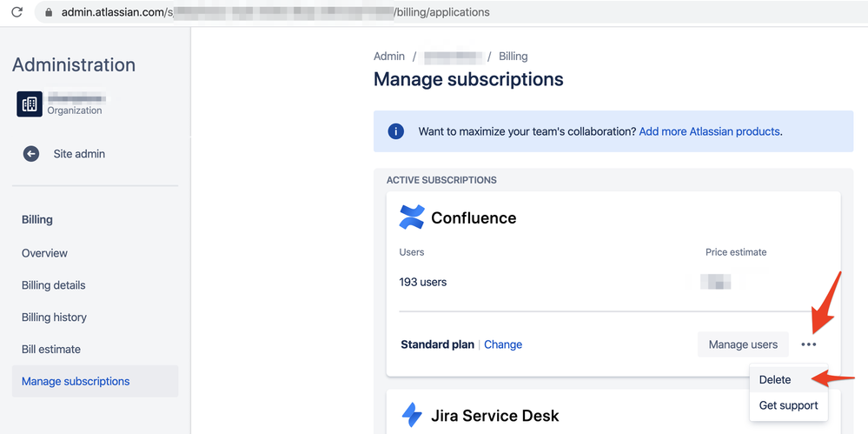Screen dimensions: 868x434
Task: Click the Admin breadcrumb link
Action: [x=389, y=57]
